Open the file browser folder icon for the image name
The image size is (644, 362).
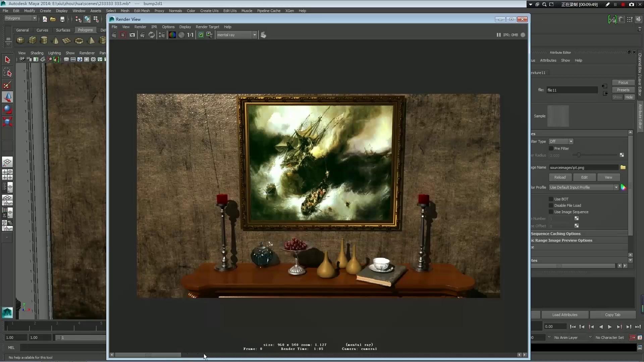[x=623, y=167]
